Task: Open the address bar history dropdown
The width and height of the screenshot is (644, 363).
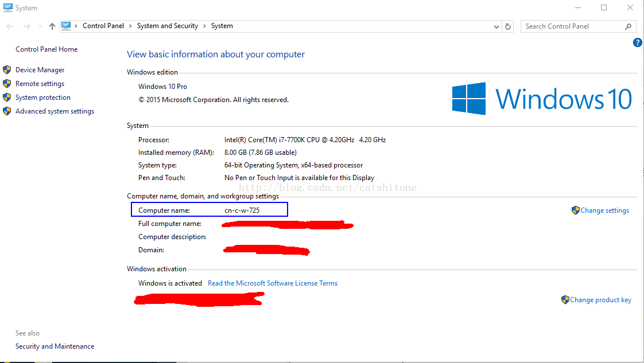Action: coord(496,26)
